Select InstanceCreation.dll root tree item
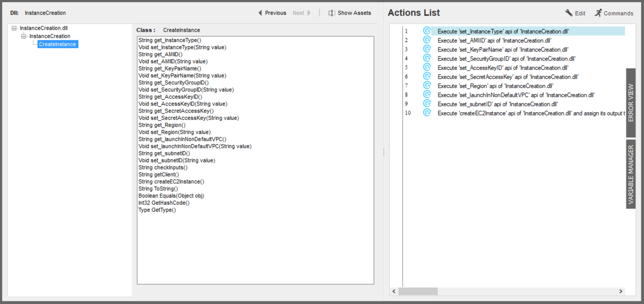This screenshot has height=304, width=644. tap(44, 28)
